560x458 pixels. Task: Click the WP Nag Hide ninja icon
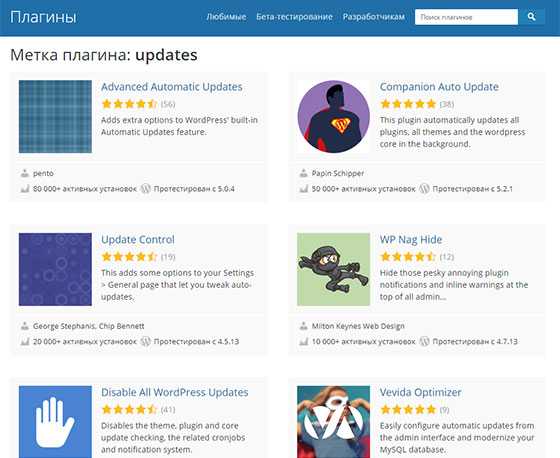click(x=334, y=269)
